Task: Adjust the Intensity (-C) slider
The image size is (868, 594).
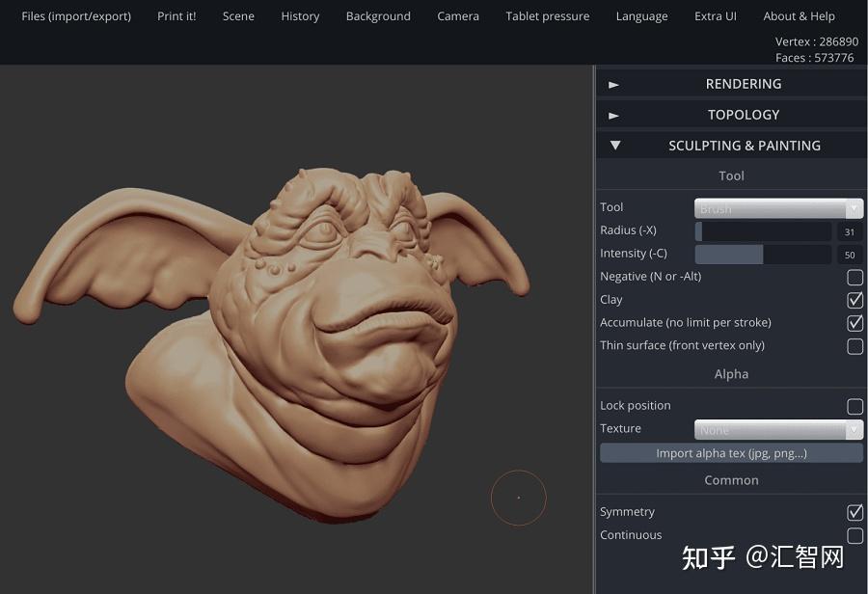Action: point(763,255)
